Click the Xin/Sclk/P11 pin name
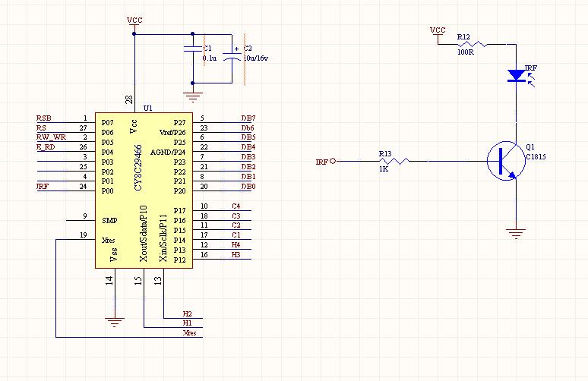Viewport: 588px width, 381px height. 163,238
